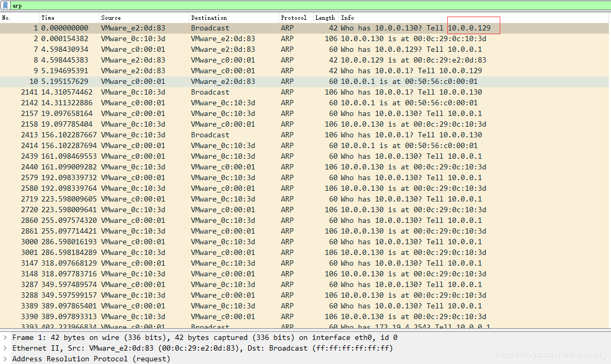611x364 pixels.
Task: Expand the Address Resolution Protocol row
Action: (5, 359)
